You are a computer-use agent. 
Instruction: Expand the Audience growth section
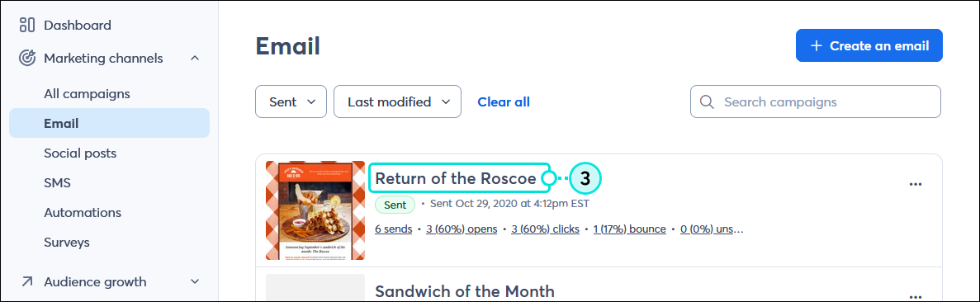[194, 282]
